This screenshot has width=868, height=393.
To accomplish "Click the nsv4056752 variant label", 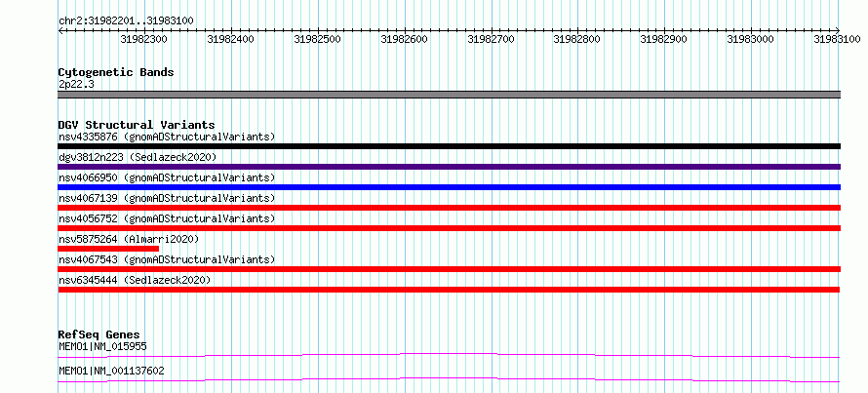I will tap(167, 218).
